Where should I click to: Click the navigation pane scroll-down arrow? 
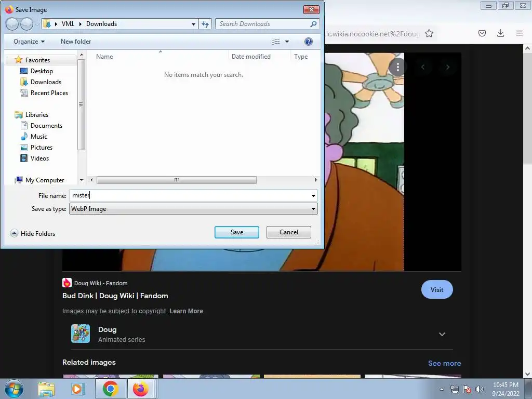click(81, 180)
